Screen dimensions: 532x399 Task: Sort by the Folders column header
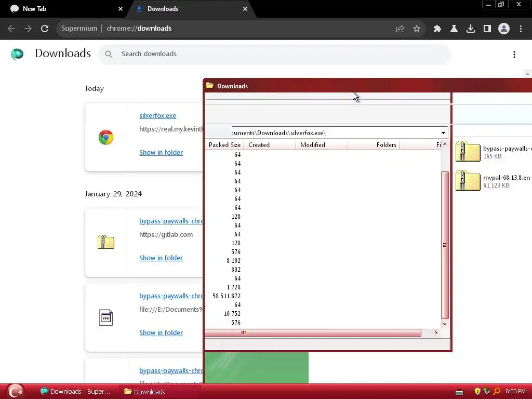point(374,145)
